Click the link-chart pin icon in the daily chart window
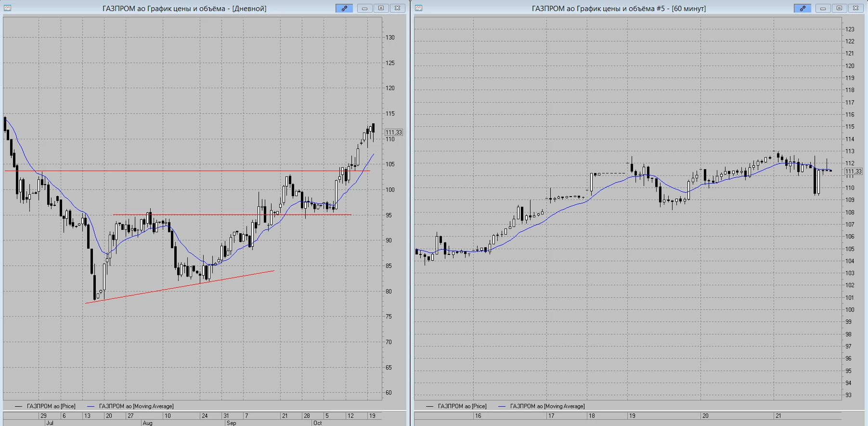 (x=344, y=8)
